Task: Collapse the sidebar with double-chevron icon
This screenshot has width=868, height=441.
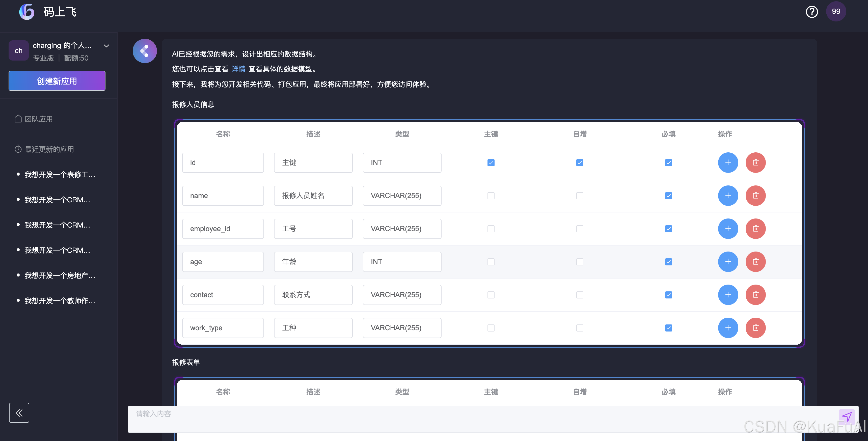Action: pos(19,412)
